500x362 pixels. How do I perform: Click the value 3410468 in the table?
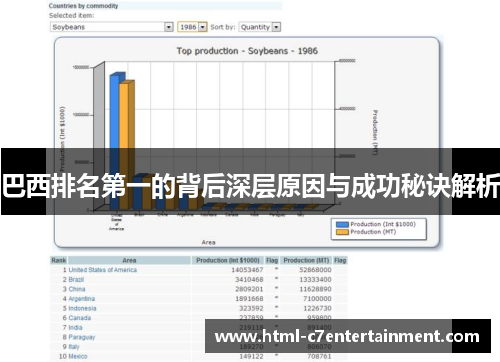[249, 279]
